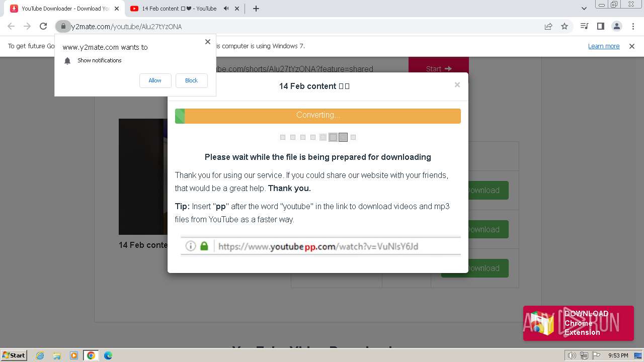Screen dimensions: 644x362
Task: Bookmark this page with the star
Action: 565,27
